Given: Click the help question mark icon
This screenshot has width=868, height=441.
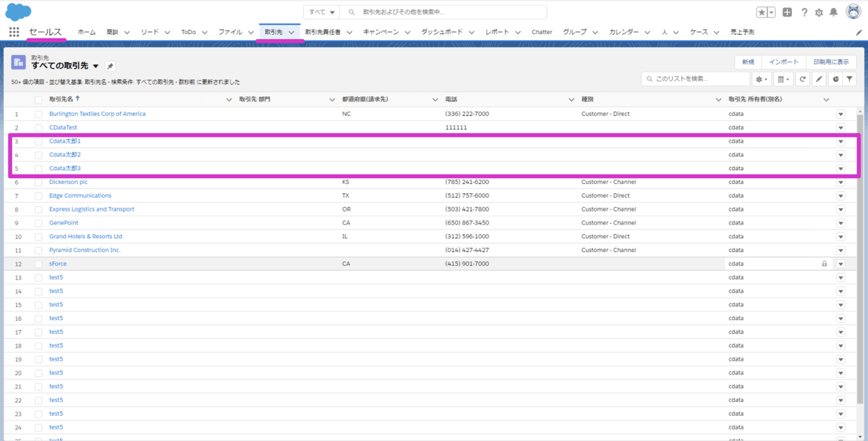Looking at the screenshot, I should (x=804, y=12).
